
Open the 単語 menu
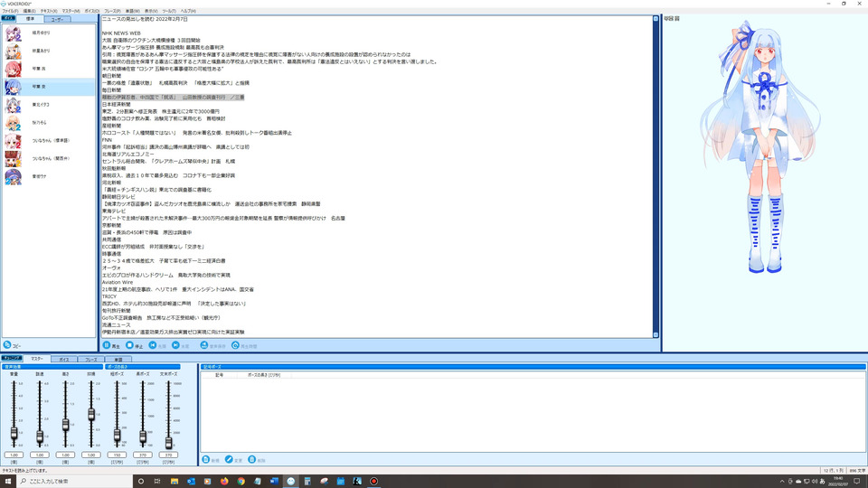[x=133, y=11]
